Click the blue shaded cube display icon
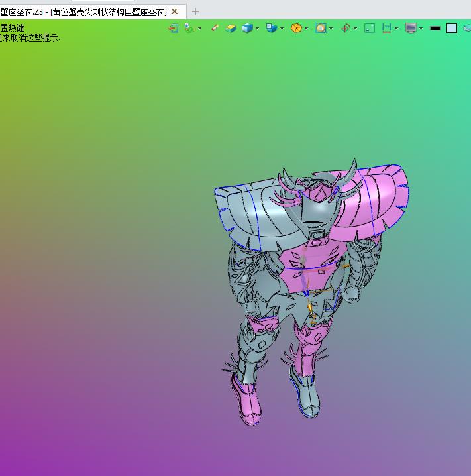The height and width of the screenshot is (476, 471). click(248, 29)
